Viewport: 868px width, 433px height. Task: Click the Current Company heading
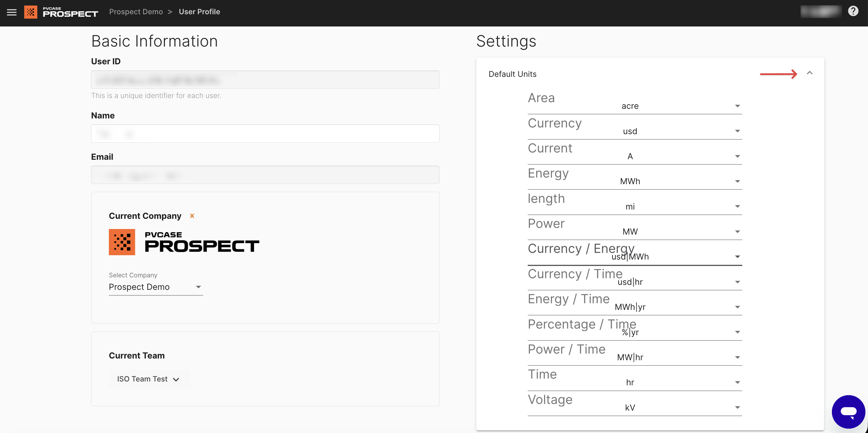click(x=145, y=216)
